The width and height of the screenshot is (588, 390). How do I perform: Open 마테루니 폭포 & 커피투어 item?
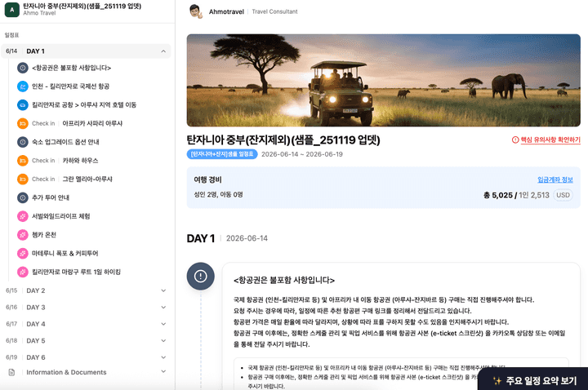pyautogui.click(x=65, y=253)
